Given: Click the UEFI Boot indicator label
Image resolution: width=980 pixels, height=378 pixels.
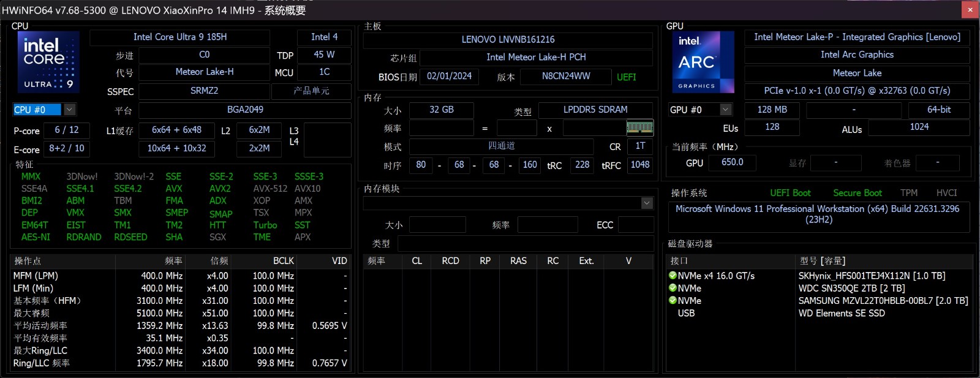Looking at the screenshot, I should click(x=790, y=193).
